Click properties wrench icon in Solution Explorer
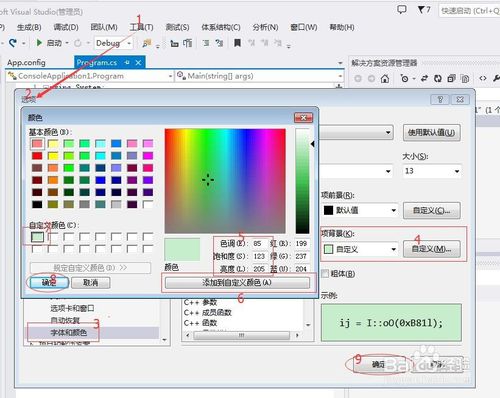500x398 pixels. (496, 78)
